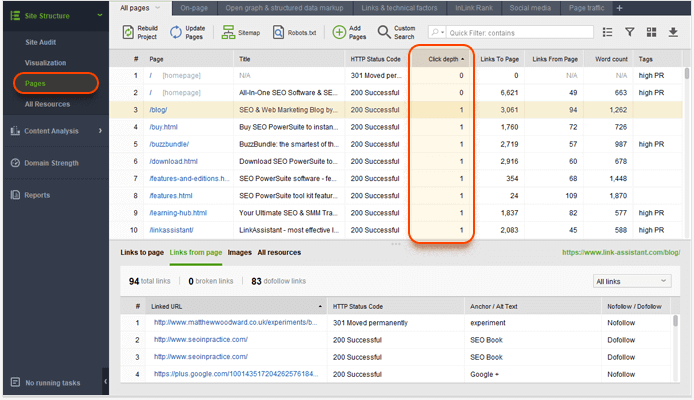Image resolution: width=694 pixels, height=400 pixels.
Task: Select the All resources tab
Action: coord(279,252)
